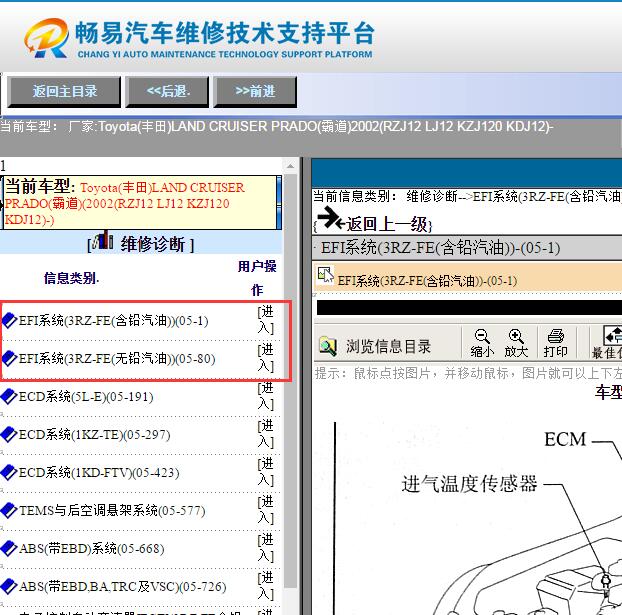Open ECD系统(5L-E)(05-191) entry
This screenshot has height=615, width=622.
click(x=86, y=396)
